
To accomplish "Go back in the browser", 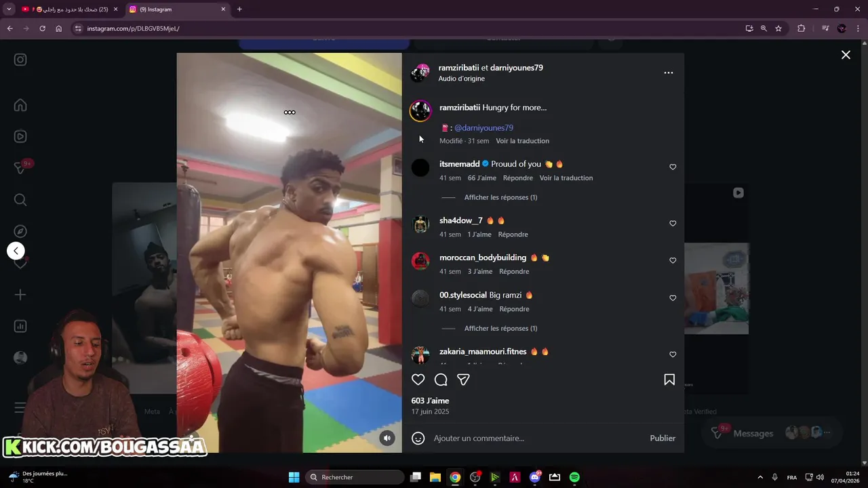I will coord(9,28).
